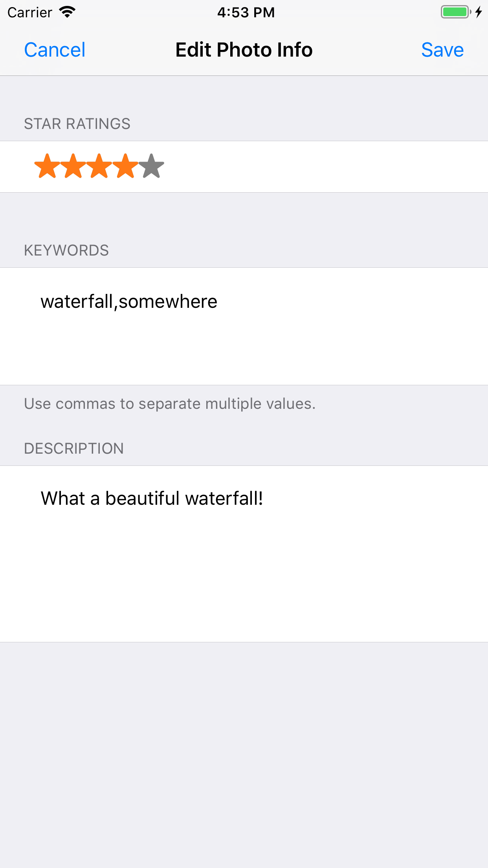Click the fourth orange star
Image resolution: width=488 pixels, height=868 pixels.
125,166
